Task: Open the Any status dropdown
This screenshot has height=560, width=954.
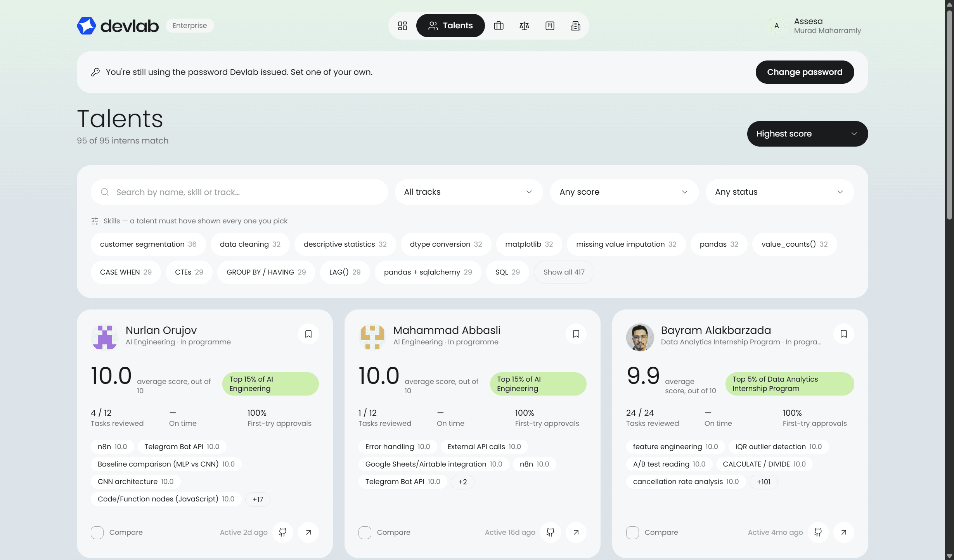Action: pyautogui.click(x=780, y=192)
